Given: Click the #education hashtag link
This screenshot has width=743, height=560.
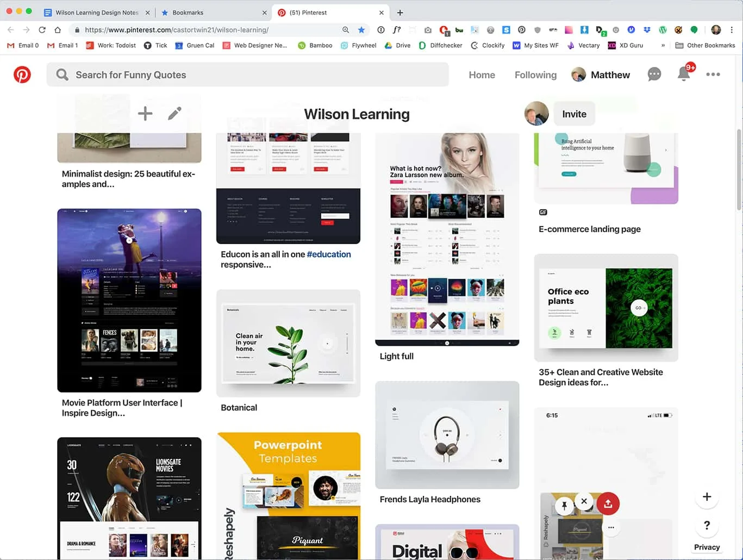Looking at the screenshot, I should coord(329,254).
